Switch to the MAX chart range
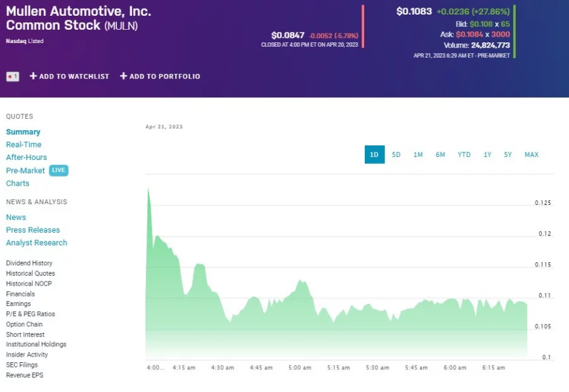569x392 pixels. click(531, 154)
